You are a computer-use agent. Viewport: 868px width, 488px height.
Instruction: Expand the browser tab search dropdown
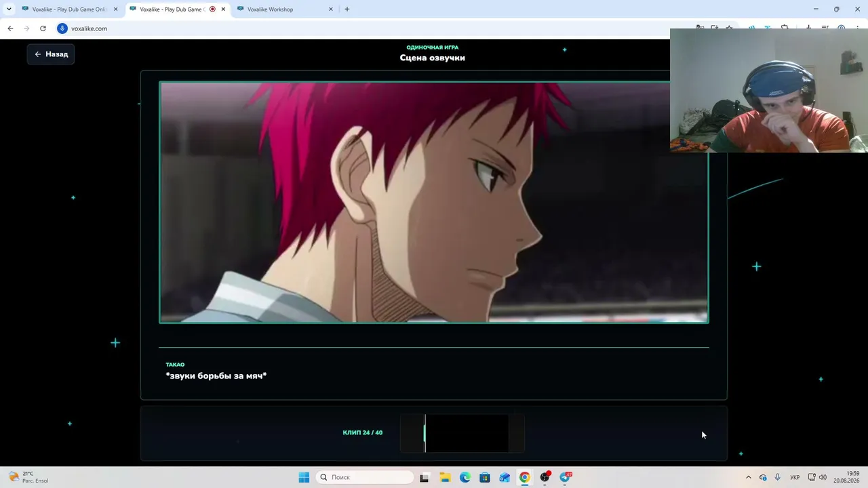(9, 9)
